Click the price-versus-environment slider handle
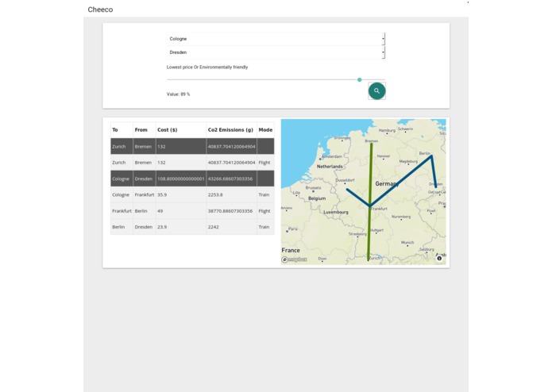 360,80
